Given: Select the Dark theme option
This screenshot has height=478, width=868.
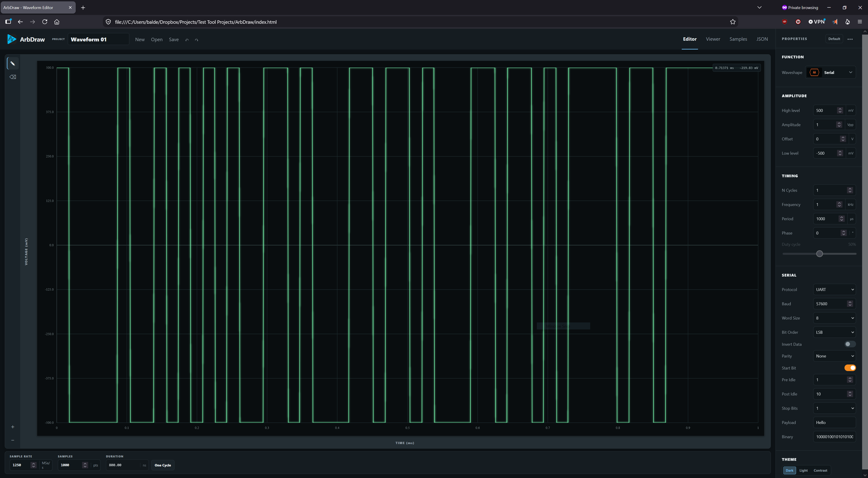Looking at the screenshot, I should (x=790, y=470).
